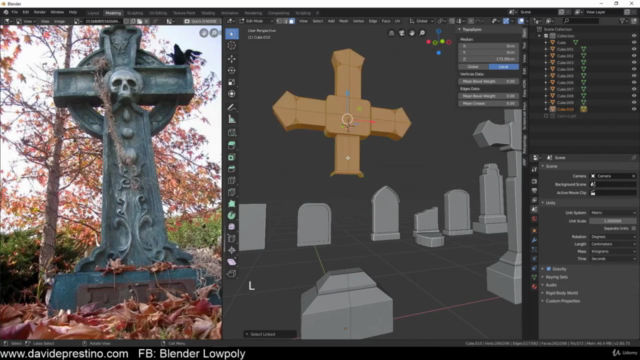Select the Bevel tool
640x360 pixels.
click(231, 169)
